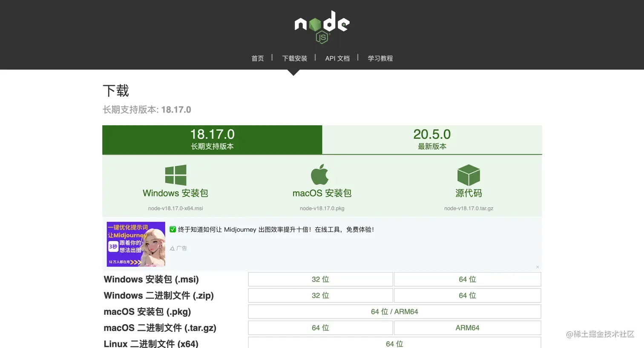Open the 学习教程 navigation item
This screenshot has height=348, width=644.
380,58
